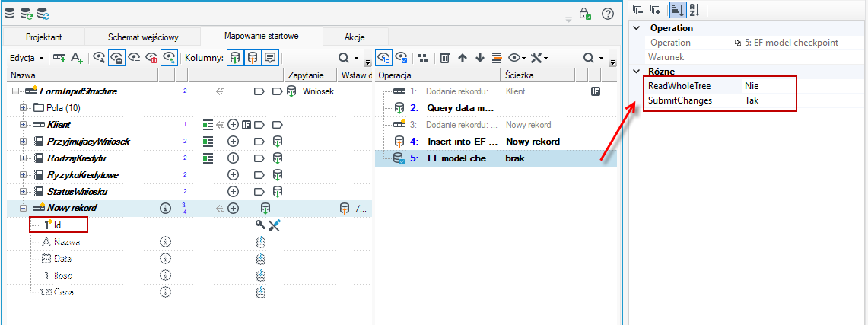Viewport: 868px width, 325px height.
Task: Click the eye icon with magnifier
Action: (99, 58)
